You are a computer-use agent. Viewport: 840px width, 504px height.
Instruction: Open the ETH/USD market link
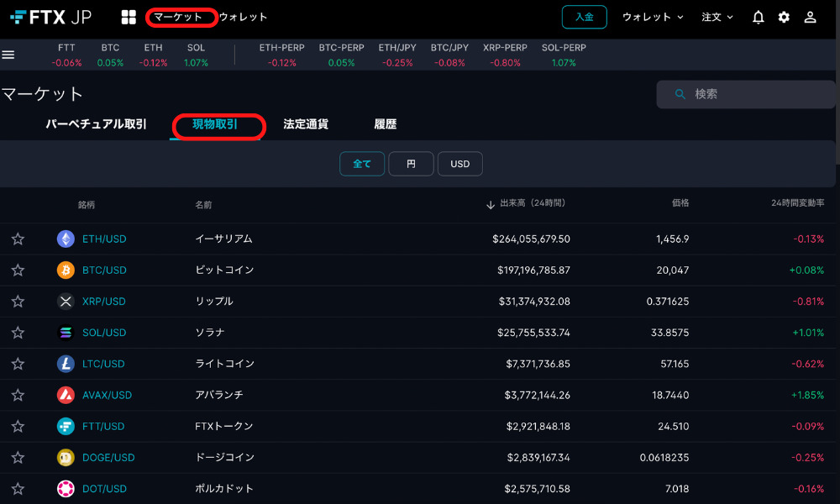click(x=104, y=239)
